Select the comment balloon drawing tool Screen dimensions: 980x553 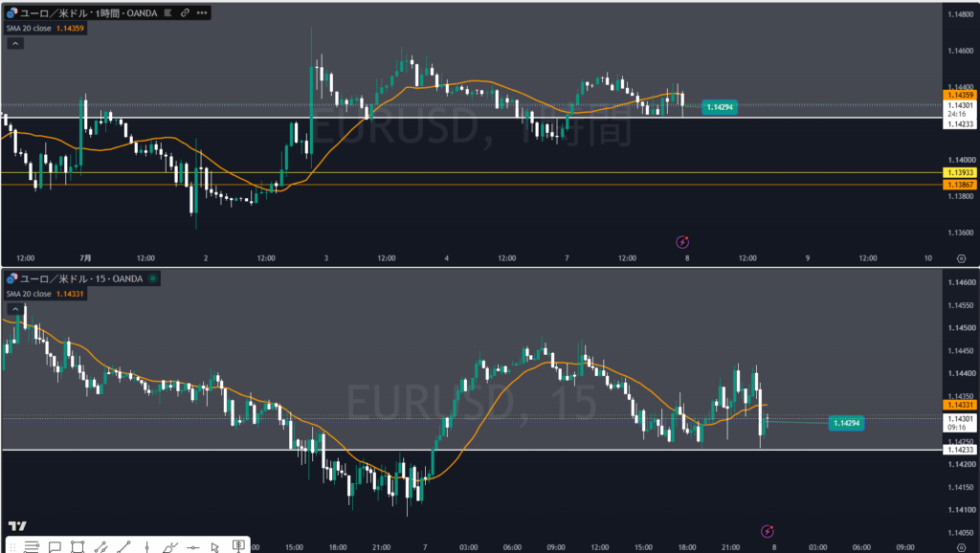pos(55,546)
